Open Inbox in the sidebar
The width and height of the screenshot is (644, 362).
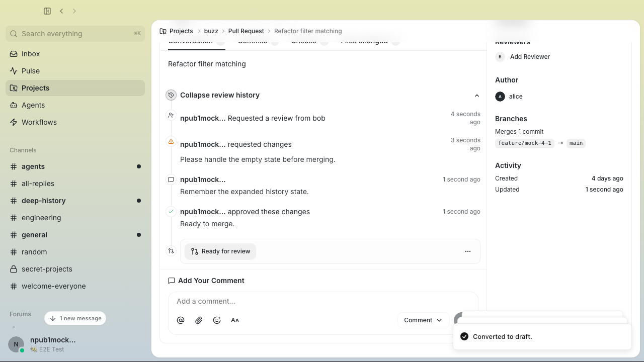coord(75,54)
